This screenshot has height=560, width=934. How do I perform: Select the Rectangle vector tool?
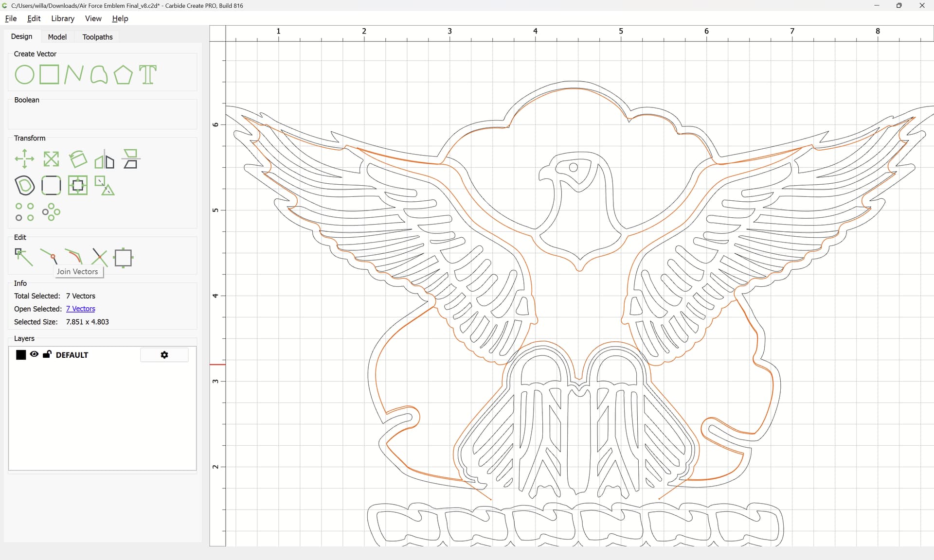tap(49, 75)
